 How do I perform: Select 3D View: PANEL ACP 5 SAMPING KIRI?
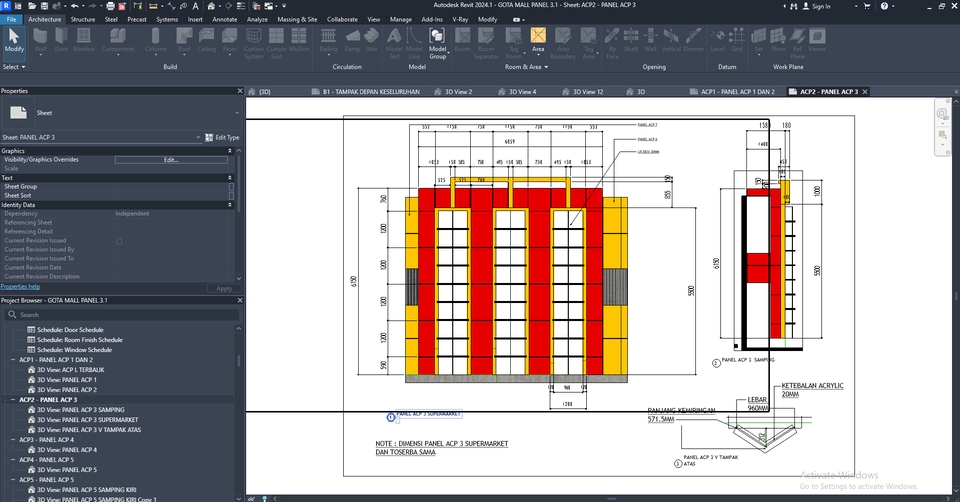coord(86,490)
